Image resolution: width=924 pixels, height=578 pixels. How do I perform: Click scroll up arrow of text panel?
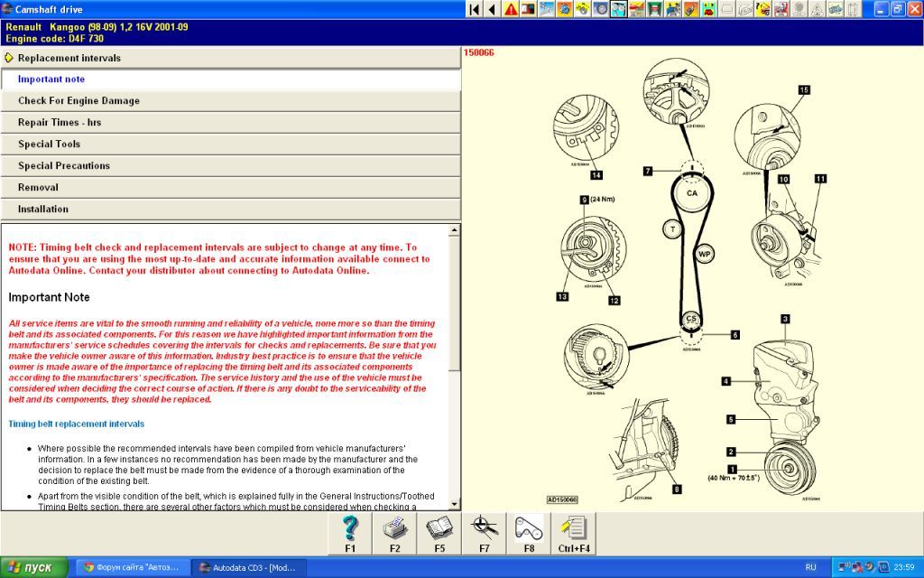click(x=454, y=230)
